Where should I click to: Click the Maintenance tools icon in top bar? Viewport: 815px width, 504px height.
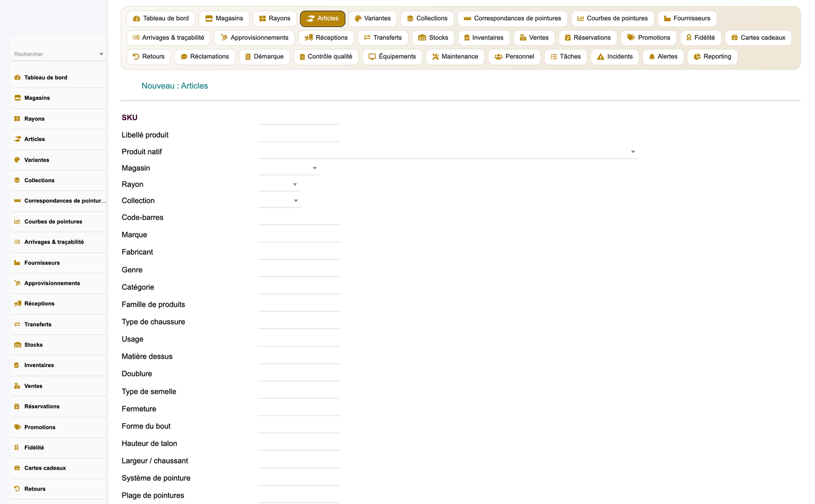click(435, 57)
